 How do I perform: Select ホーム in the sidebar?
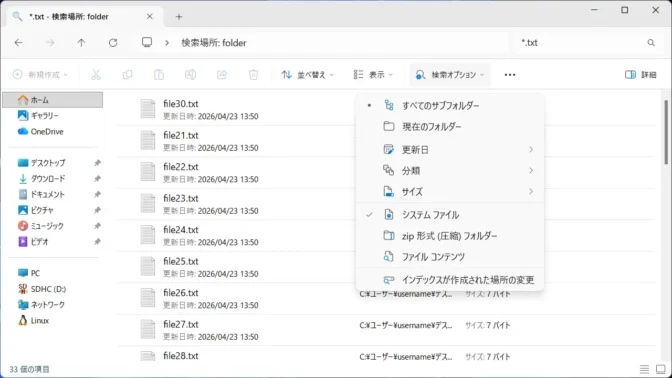pyautogui.click(x=53, y=100)
